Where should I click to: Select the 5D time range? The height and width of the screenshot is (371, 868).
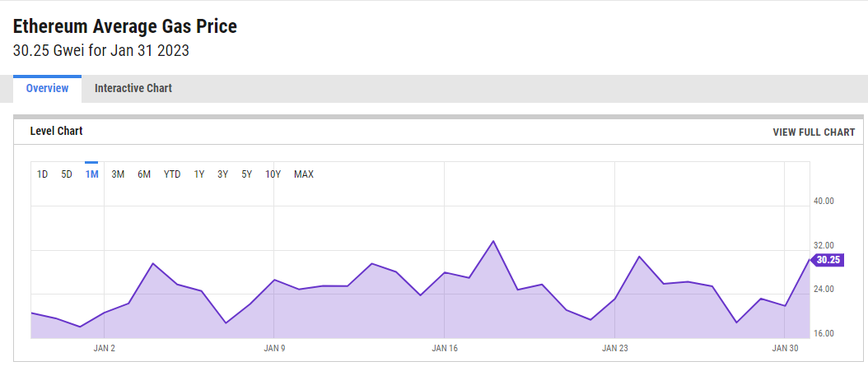(67, 174)
